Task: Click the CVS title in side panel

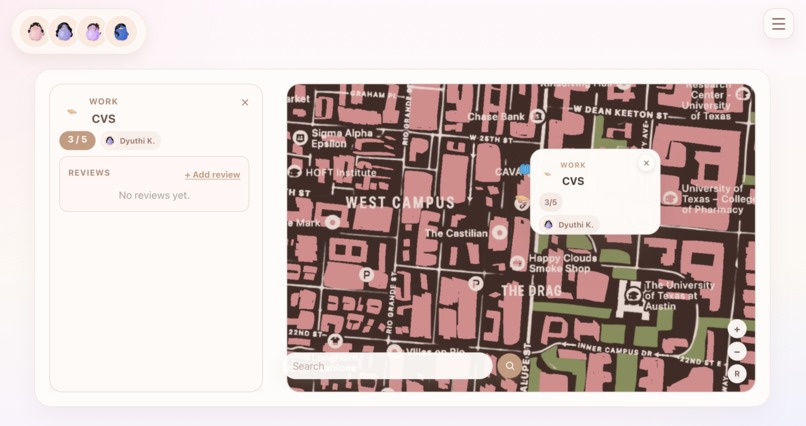Action: (103, 119)
